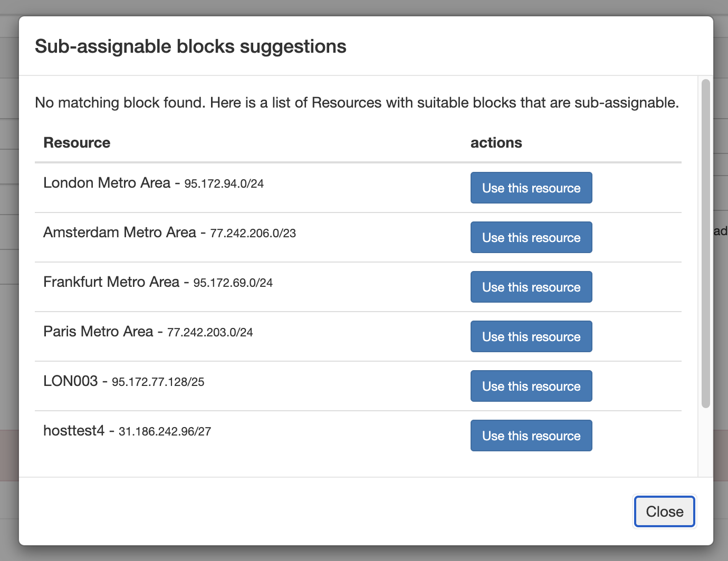Select the 77.242.203.0/24 block text
The height and width of the screenshot is (561, 728).
(210, 333)
